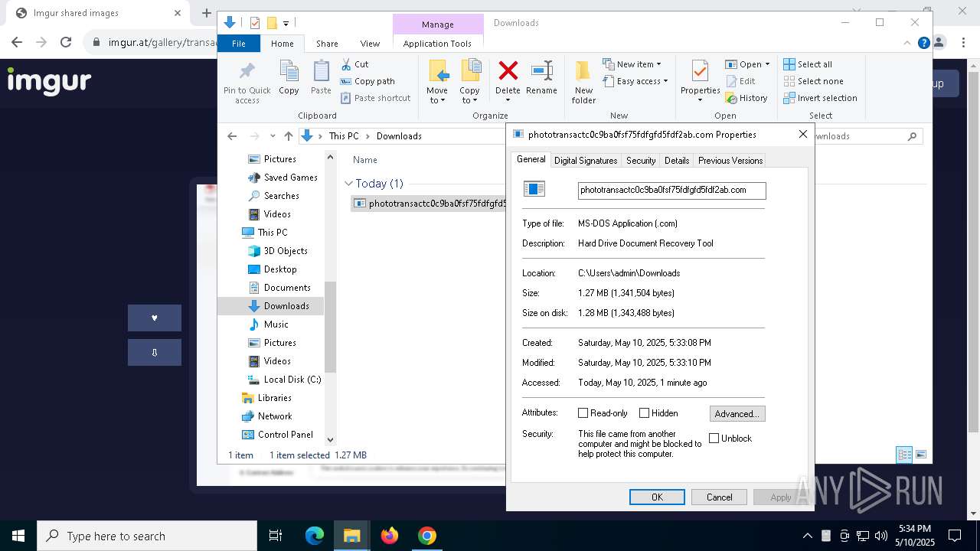Click the ribbon Properties checkmark icon
Screen dimensions: 980x551
tap(700, 71)
